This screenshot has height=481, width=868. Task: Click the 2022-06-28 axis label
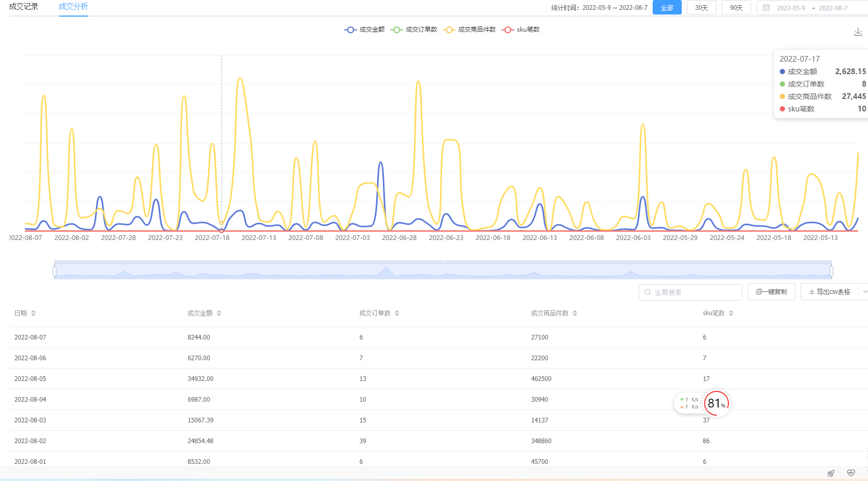[399, 238]
